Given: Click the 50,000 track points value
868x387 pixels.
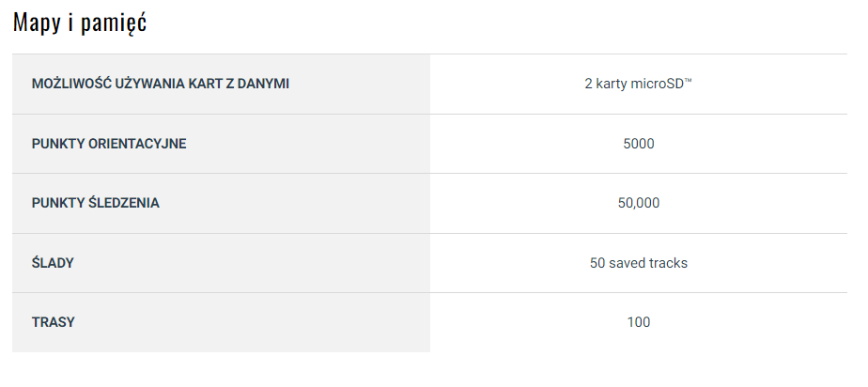Looking at the screenshot, I should point(638,203).
